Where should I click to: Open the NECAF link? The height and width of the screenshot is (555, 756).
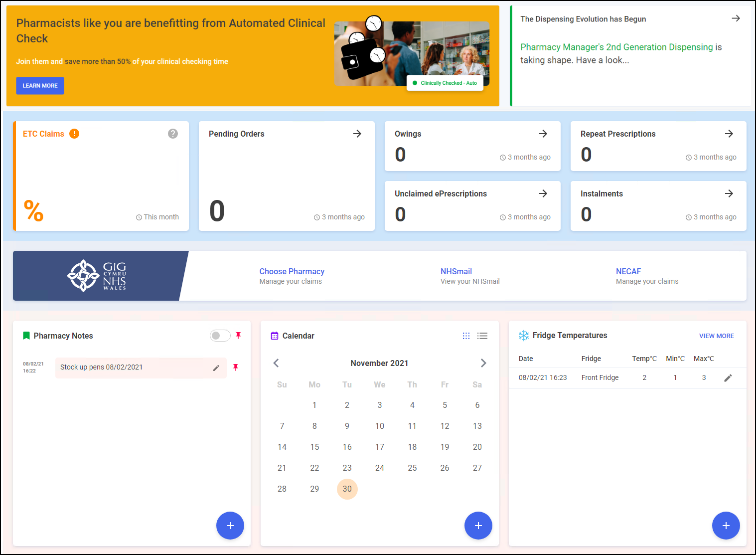[x=628, y=271]
